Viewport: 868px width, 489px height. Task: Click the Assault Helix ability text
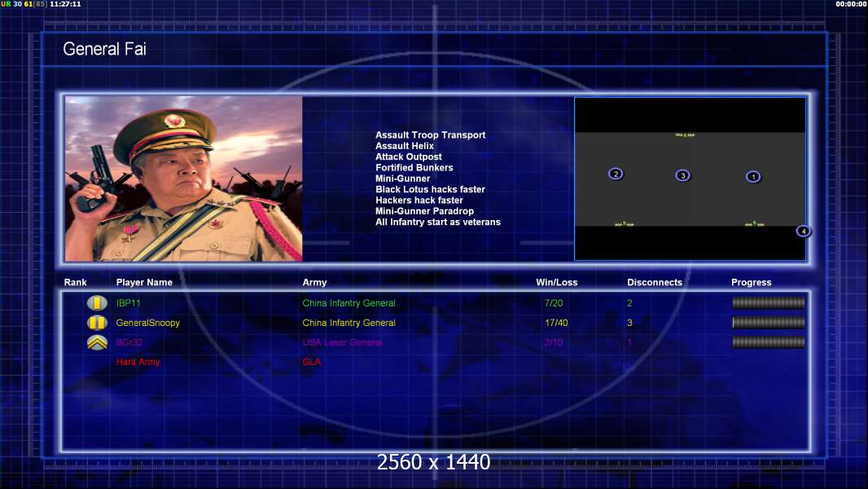click(404, 146)
